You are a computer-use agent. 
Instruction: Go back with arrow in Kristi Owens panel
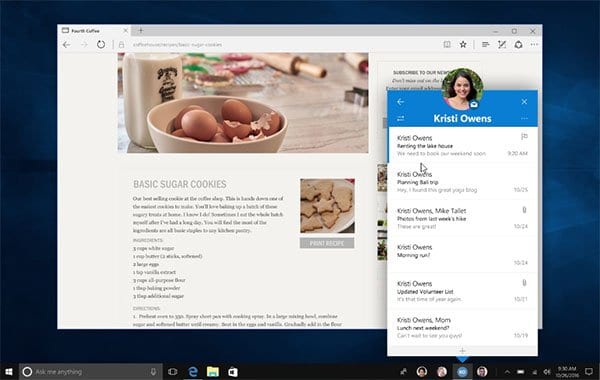[400, 102]
